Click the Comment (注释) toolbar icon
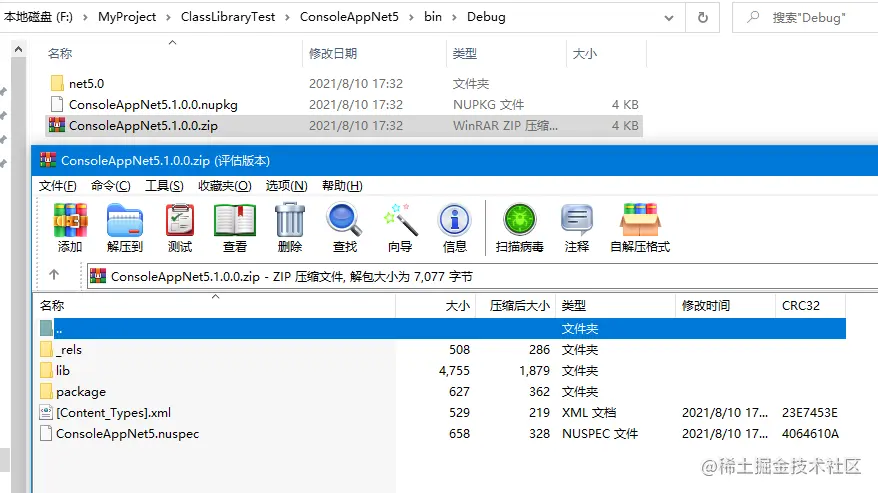This screenshot has width=878, height=493. [x=577, y=220]
